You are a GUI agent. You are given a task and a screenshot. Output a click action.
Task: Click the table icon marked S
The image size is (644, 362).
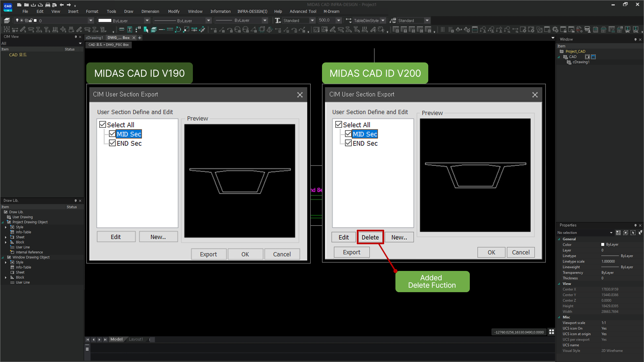click(412, 30)
